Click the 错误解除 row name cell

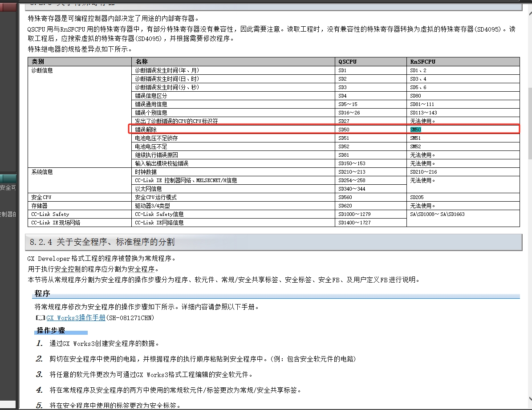[146, 130]
